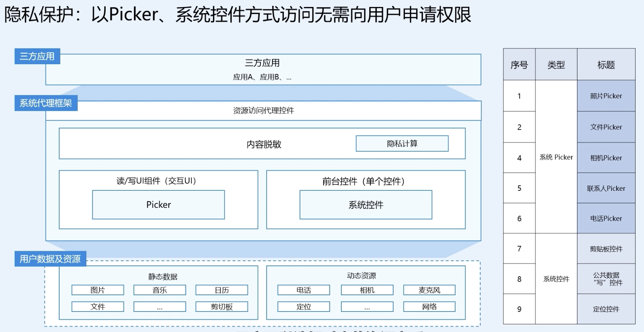Click the 系统控件 type cell in table
Viewport: 644px width, 332px height.
(556, 279)
